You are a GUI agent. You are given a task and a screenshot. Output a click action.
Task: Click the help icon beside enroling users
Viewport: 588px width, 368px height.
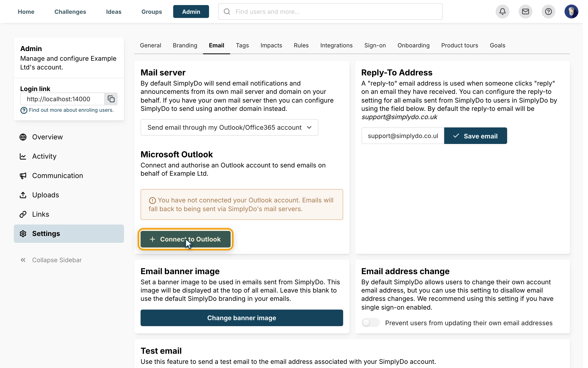(x=24, y=110)
